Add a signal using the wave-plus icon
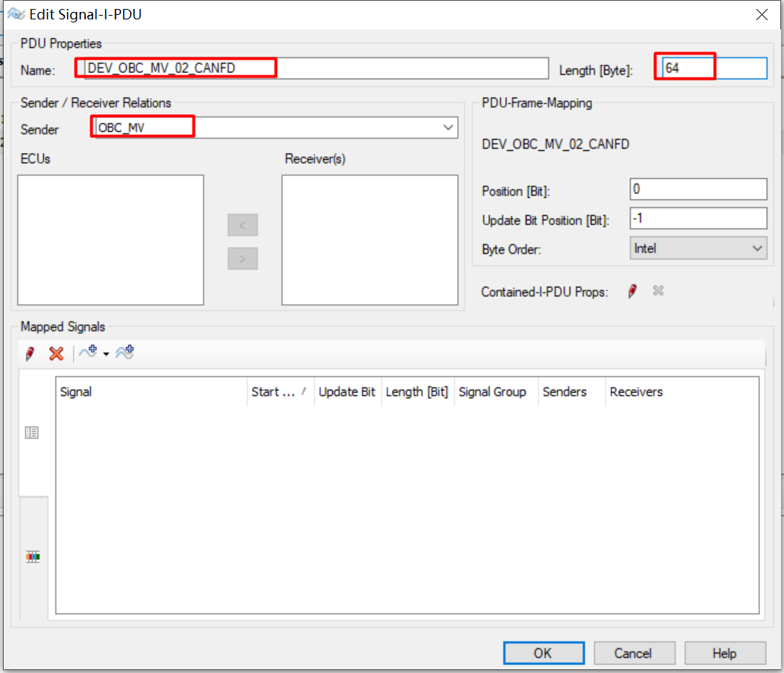Screen dimensions: 784x673 coord(86,352)
